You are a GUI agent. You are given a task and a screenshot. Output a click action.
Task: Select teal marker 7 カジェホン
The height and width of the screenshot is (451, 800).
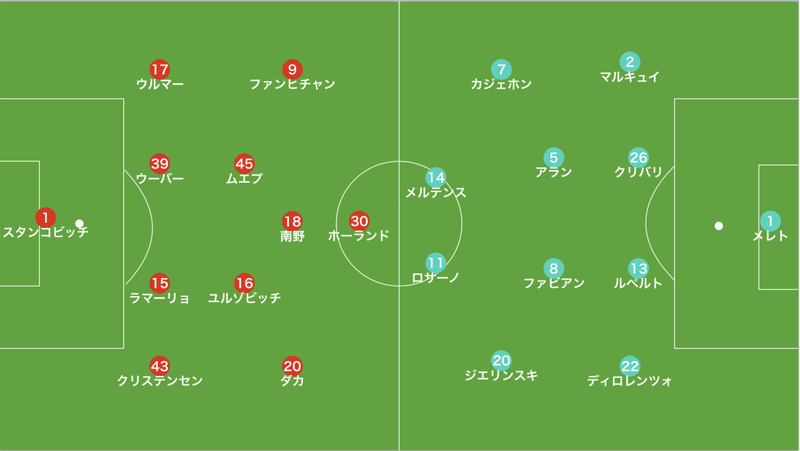point(501,70)
